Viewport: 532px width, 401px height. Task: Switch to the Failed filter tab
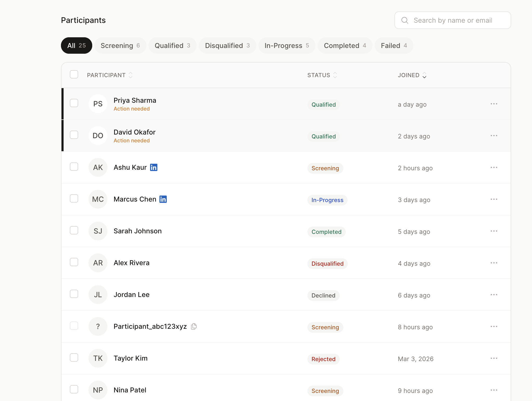[394, 45]
